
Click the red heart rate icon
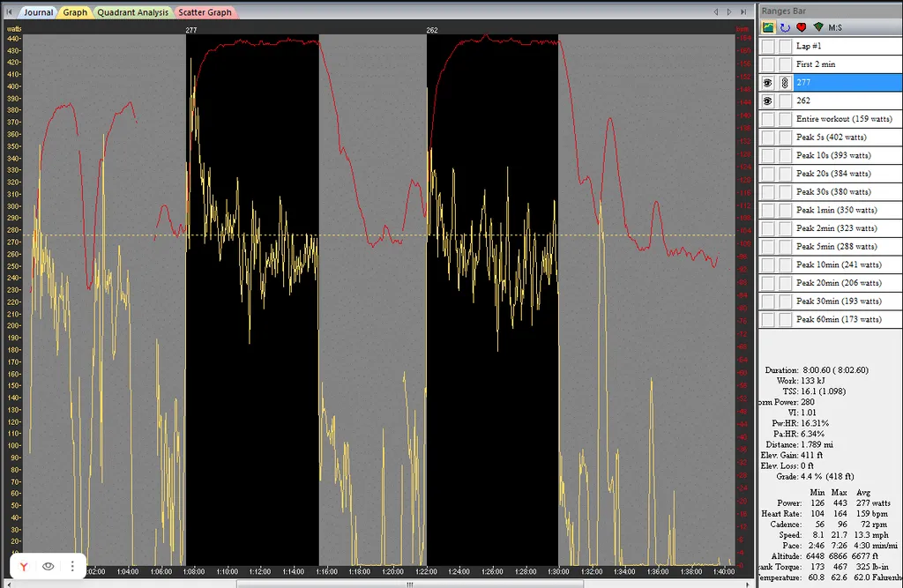pyautogui.click(x=801, y=27)
